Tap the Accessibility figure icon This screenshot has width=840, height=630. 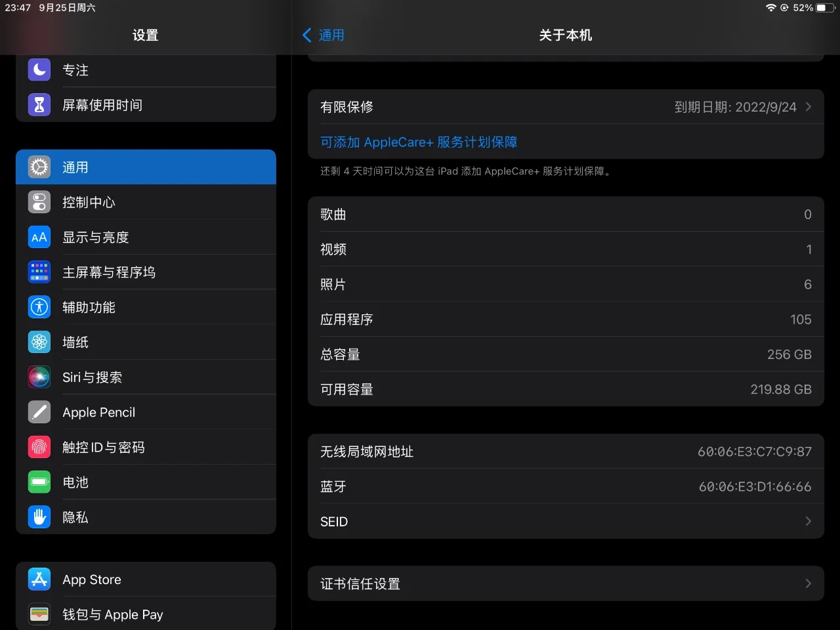pos(39,307)
